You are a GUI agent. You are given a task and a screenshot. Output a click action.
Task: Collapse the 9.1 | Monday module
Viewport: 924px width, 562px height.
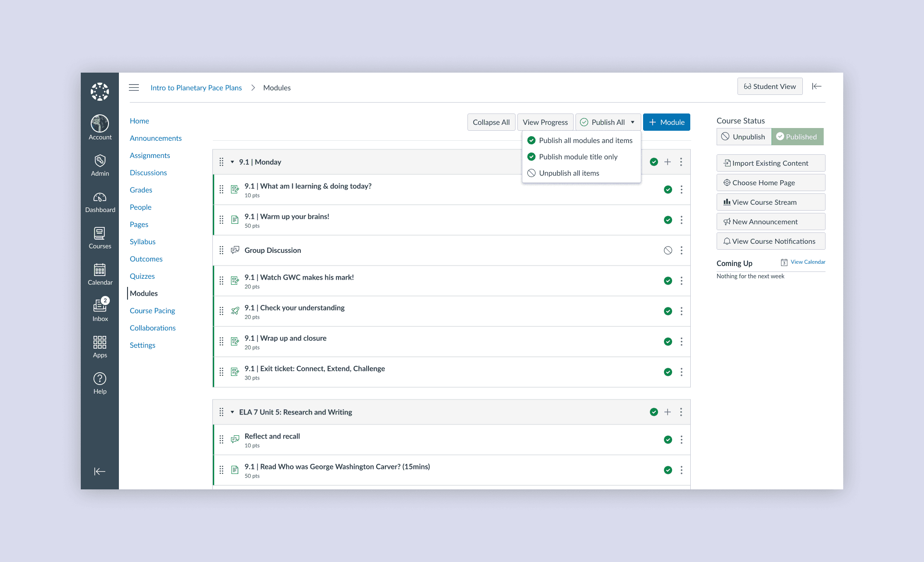click(x=232, y=162)
